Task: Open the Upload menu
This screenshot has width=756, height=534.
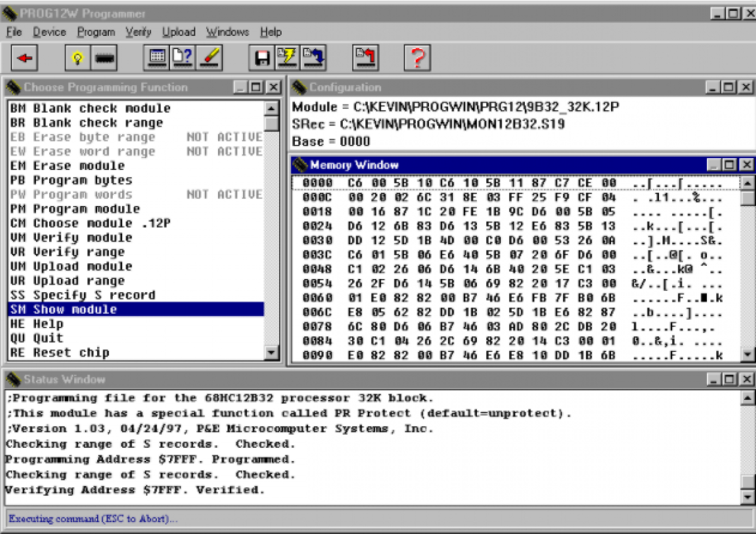Action: tap(178, 31)
